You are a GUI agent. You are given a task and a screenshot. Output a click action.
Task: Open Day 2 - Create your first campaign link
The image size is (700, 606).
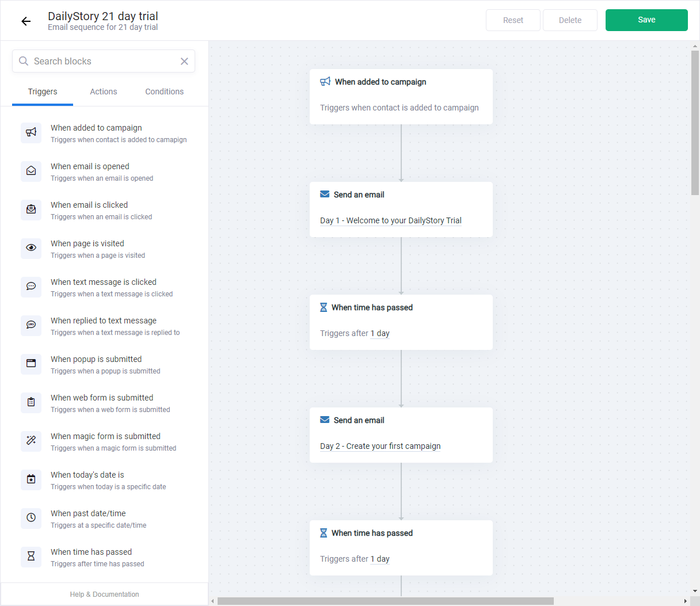coord(381,446)
